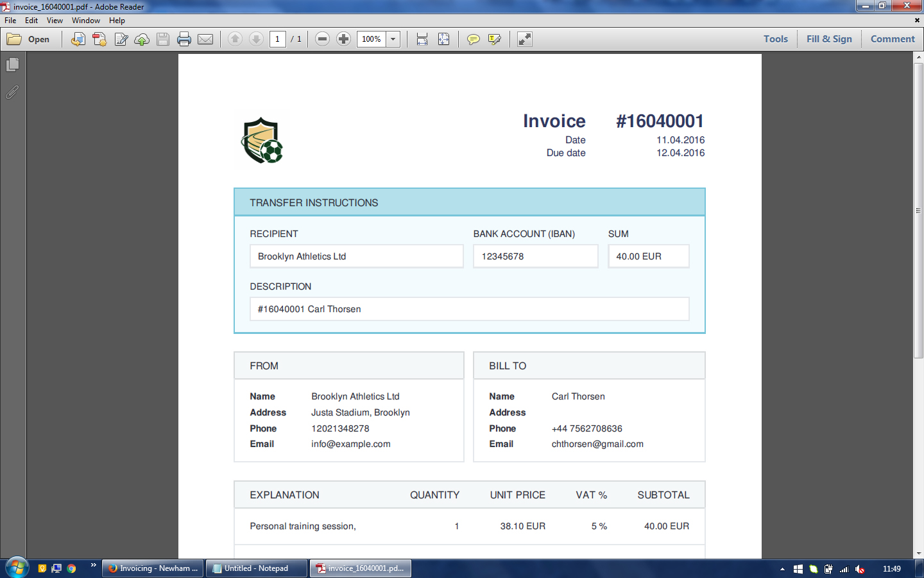
Task: Open the Edit menu
Action: pyautogui.click(x=31, y=21)
